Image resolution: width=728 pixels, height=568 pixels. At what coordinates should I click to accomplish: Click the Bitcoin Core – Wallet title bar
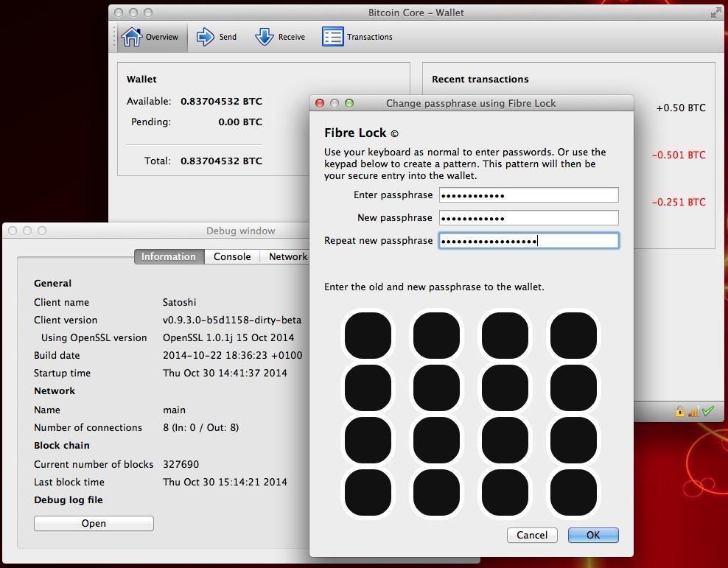click(416, 13)
